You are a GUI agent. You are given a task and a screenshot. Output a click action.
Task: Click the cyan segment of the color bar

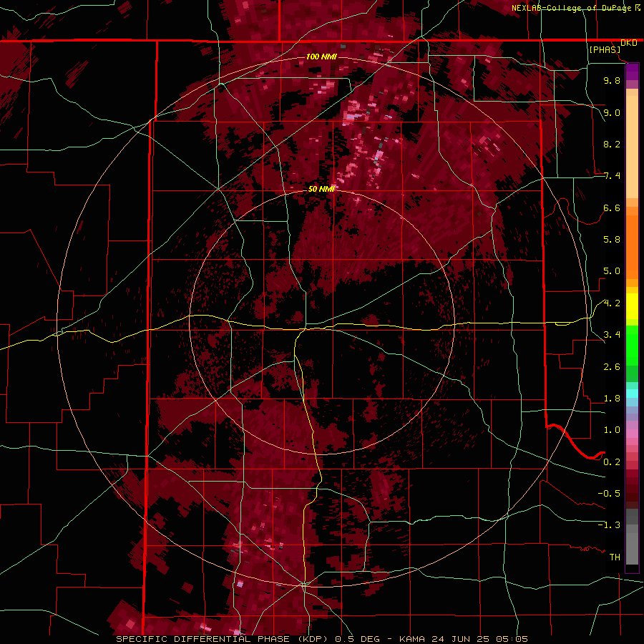(x=632, y=394)
